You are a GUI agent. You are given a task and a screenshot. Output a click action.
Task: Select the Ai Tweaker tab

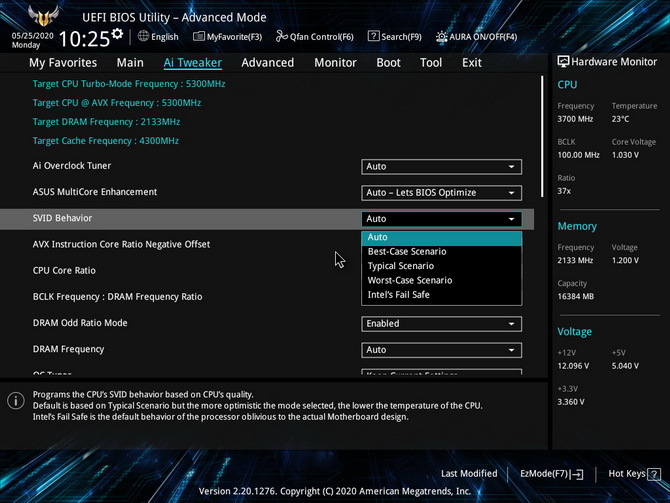[192, 63]
